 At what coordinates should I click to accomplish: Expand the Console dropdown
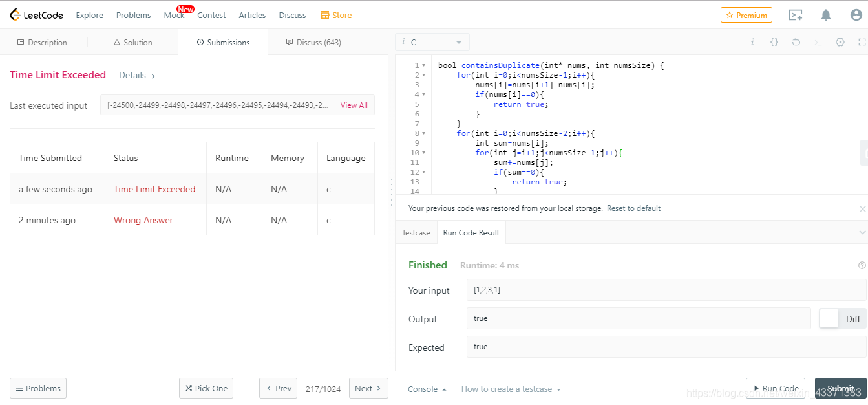point(427,389)
